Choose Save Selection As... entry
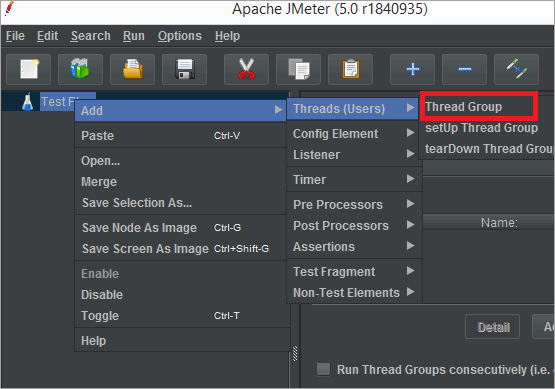 coord(180,202)
